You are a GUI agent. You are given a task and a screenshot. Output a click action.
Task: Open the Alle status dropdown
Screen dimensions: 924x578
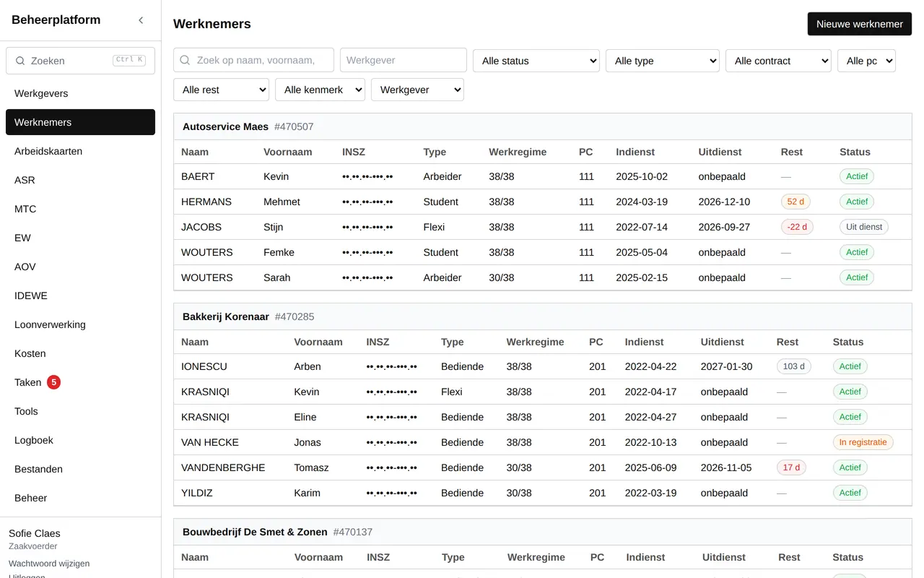pyautogui.click(x=536, y=61)
